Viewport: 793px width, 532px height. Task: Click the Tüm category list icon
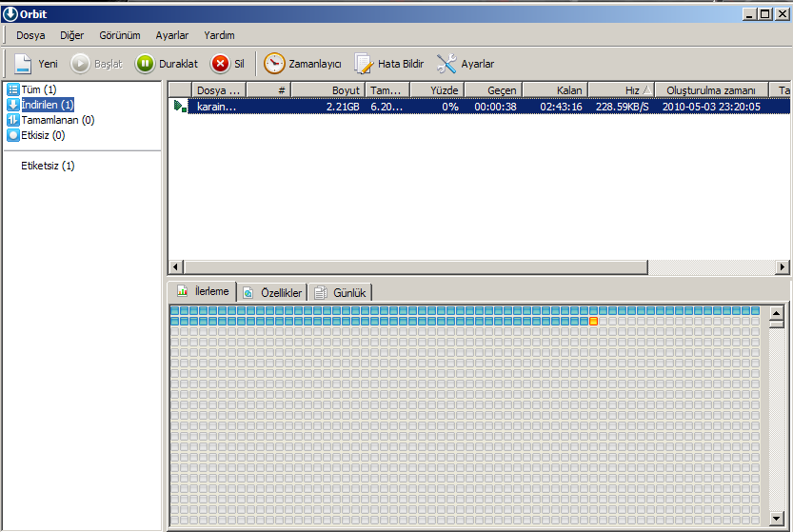(13, 89)
